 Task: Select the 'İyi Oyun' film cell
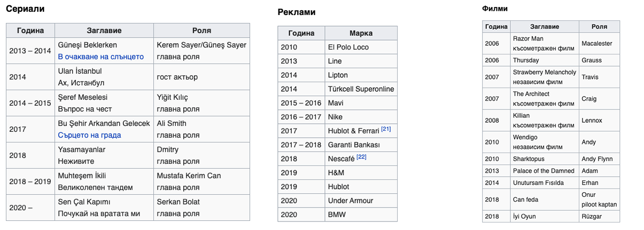(x=545, y=217)
